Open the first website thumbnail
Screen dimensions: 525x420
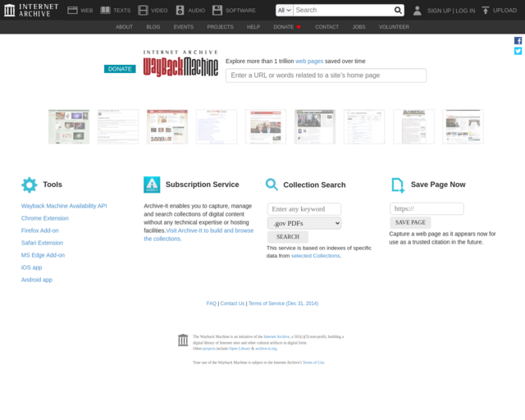[69, 127]
